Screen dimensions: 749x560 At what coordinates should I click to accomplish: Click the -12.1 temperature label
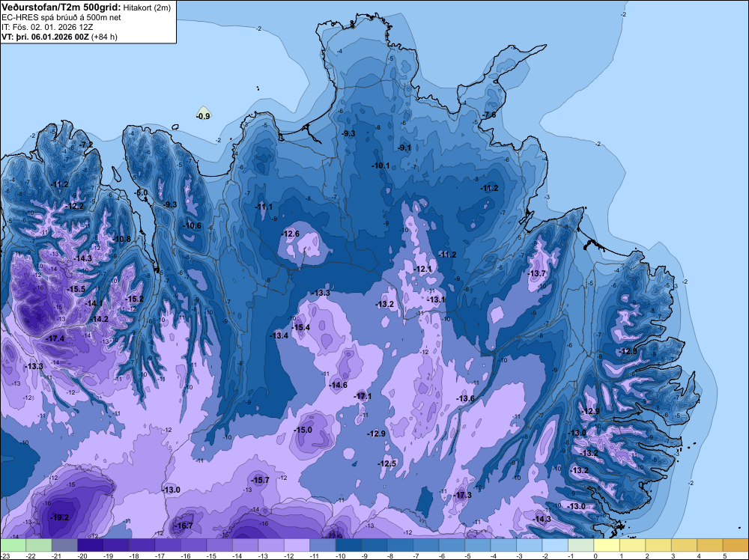pyautogui.click(x=422, y=269)
